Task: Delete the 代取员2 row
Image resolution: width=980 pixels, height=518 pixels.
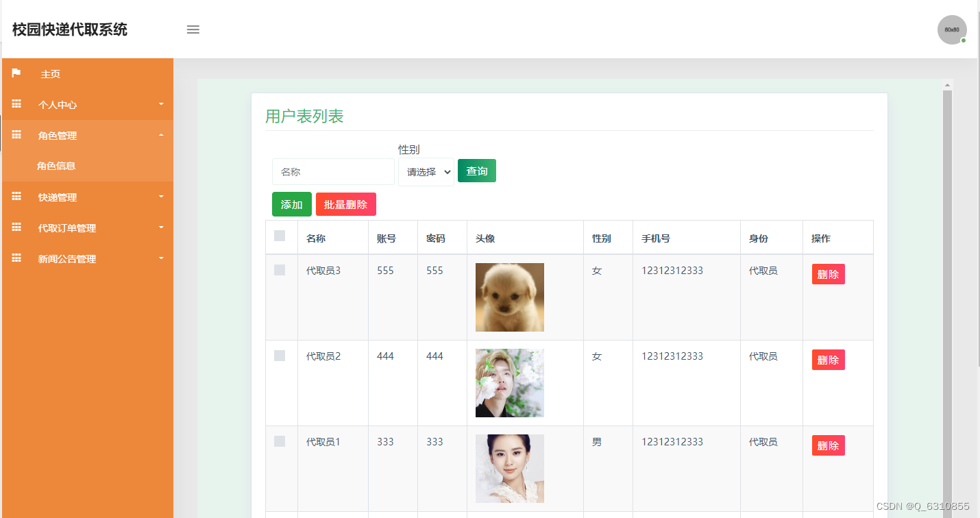Action: click(829, 360)
